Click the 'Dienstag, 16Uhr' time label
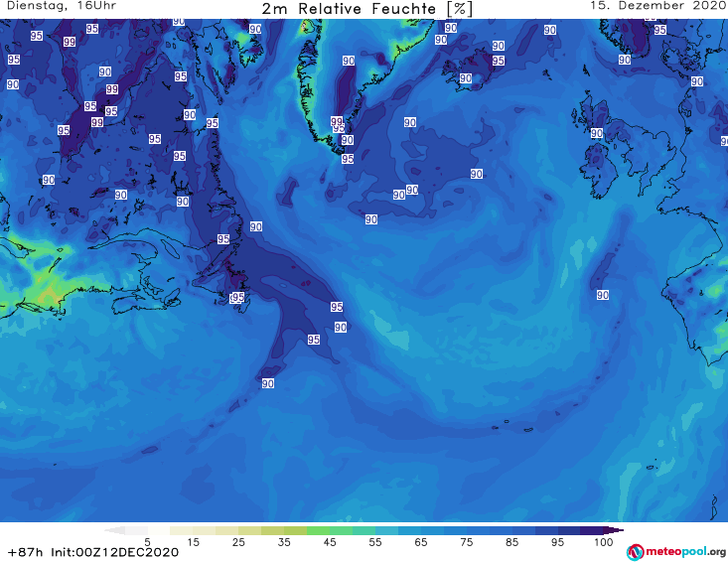The width and height of the screenshot is (728, 562). 62,6
